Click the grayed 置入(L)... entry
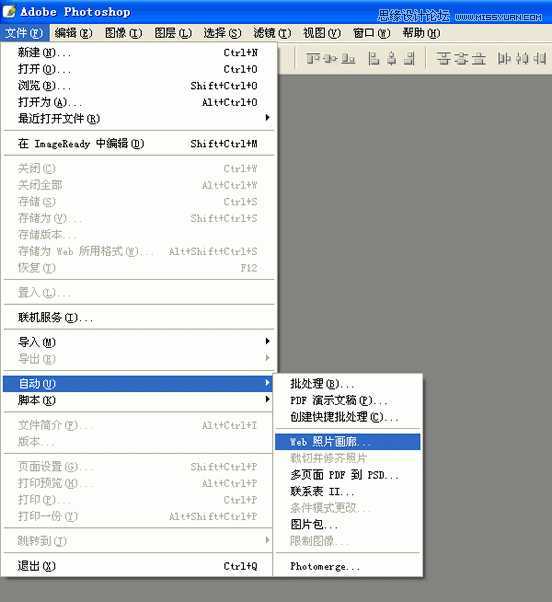 (137, 293)
